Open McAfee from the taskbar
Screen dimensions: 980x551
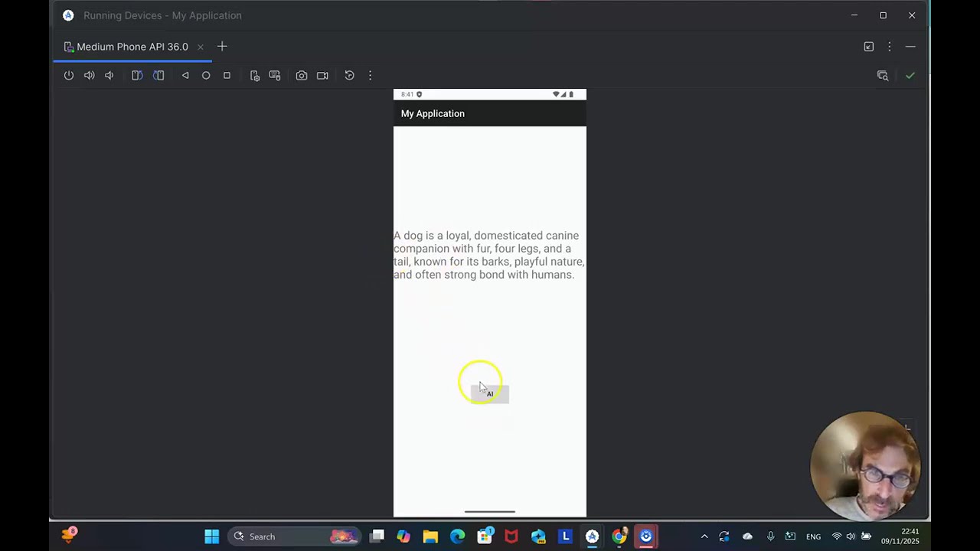tap(511, 536)
